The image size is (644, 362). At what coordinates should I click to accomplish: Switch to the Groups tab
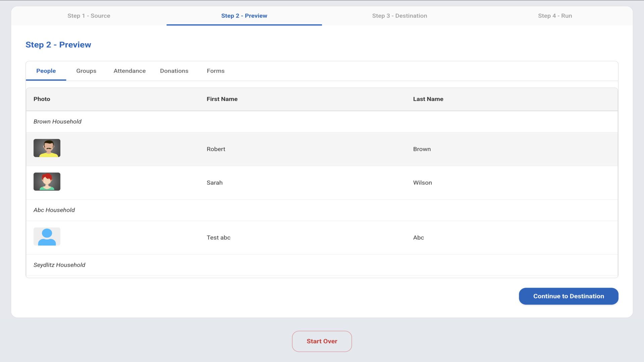86,71
